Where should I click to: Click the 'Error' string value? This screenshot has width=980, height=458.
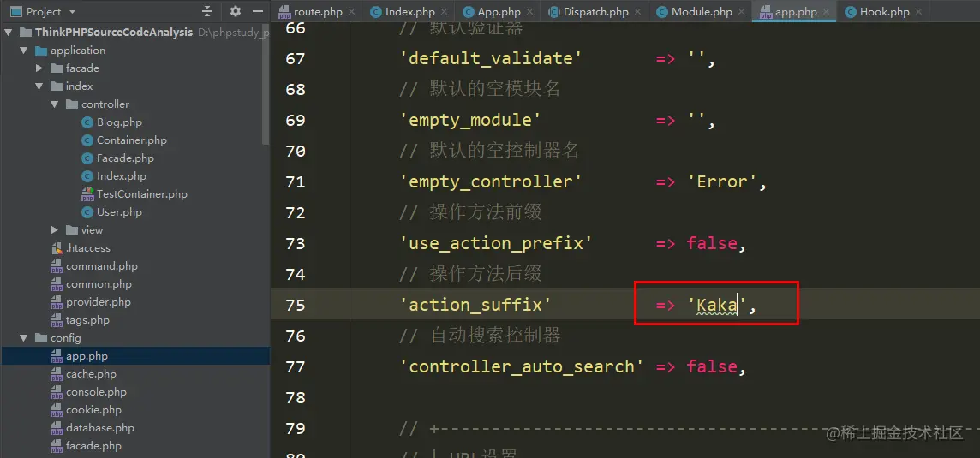pyautogui.click(x=722, y=181)
